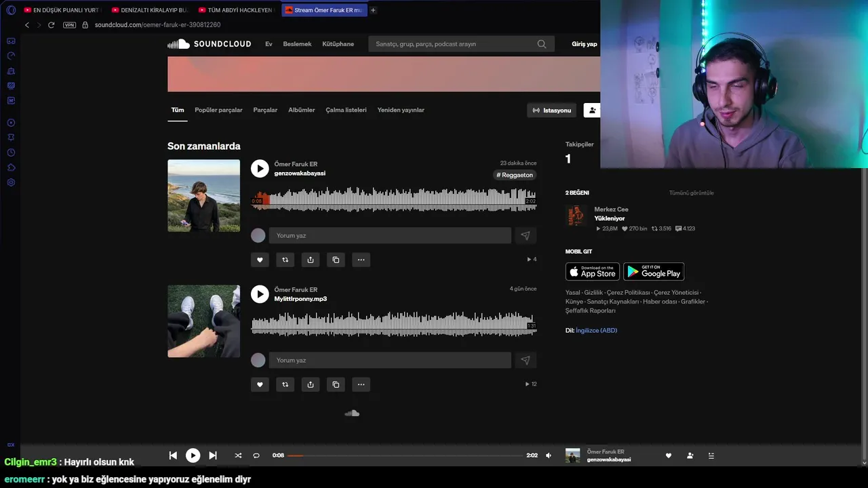This screenshot has width=868, height=488.
Task: Go back in the browser
Action: [27, 25]
